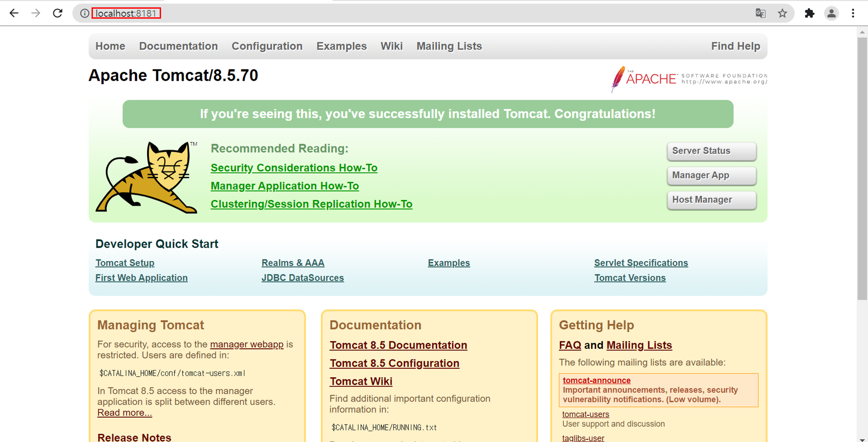Open Security Considerations How-To link
Viewport: 868px width, 442px height.
point(294,168)
